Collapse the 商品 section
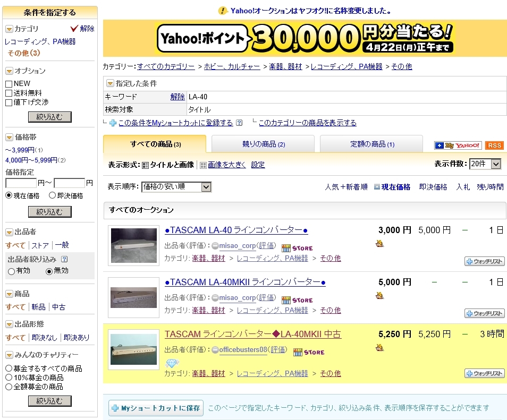 (x=10, y=294)
